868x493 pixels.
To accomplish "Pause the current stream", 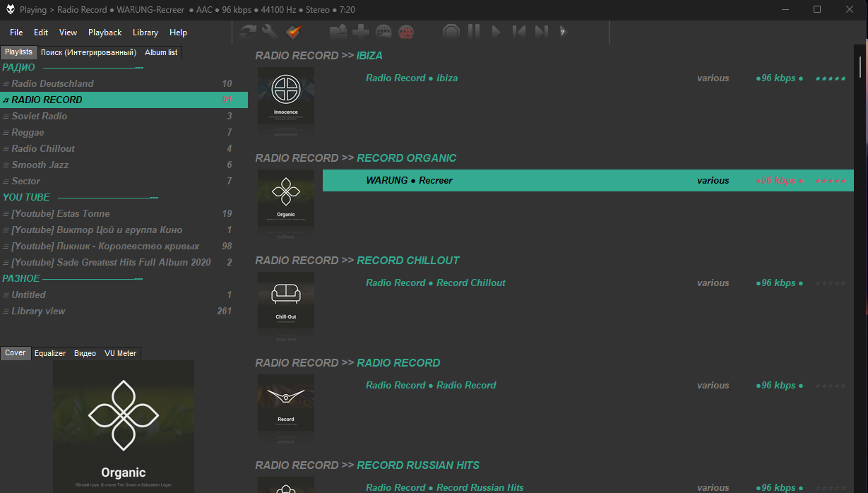I will pos(474,31).
